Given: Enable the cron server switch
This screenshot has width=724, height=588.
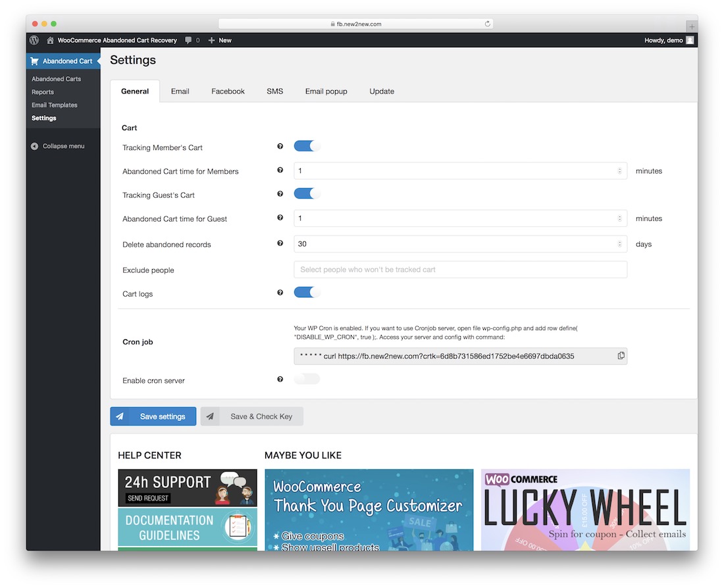Looking at the screenshot, I should [307, 380].
